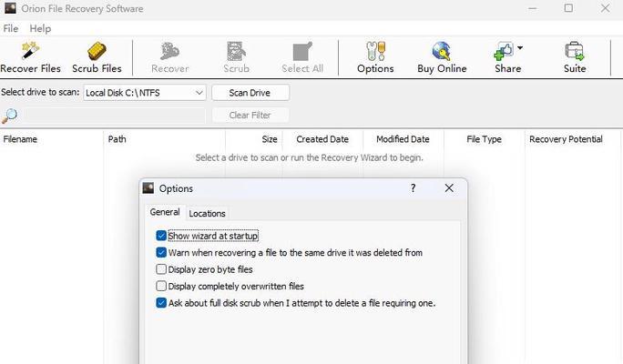Image resolution: width=623 pixels, height=364 pixels.
Task: Click the 'Select a drive to scan' hint text
Action: pyautogui.click(x=309, y=157)
